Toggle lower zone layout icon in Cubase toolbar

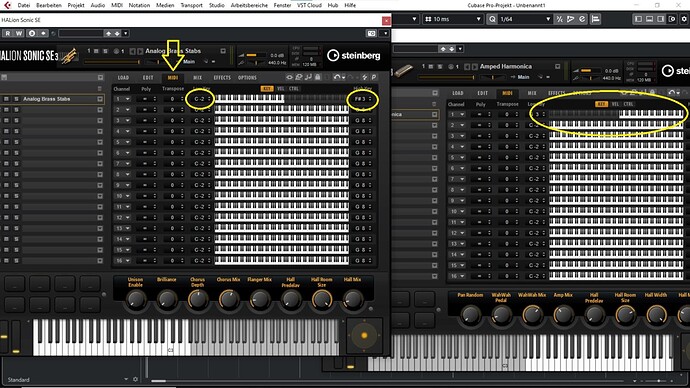pyautogui.click(x=649, y=19)
